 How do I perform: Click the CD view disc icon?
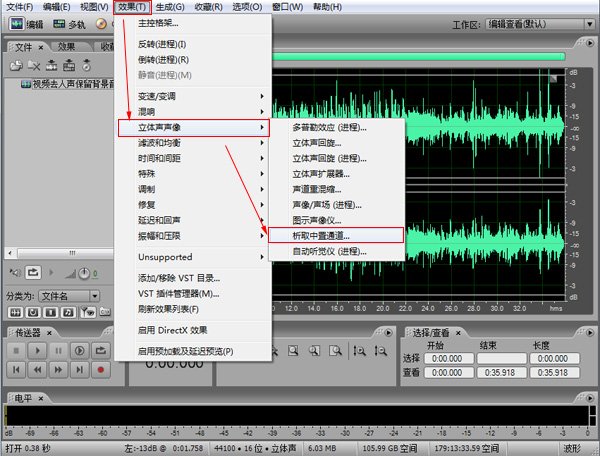point(101,24)
